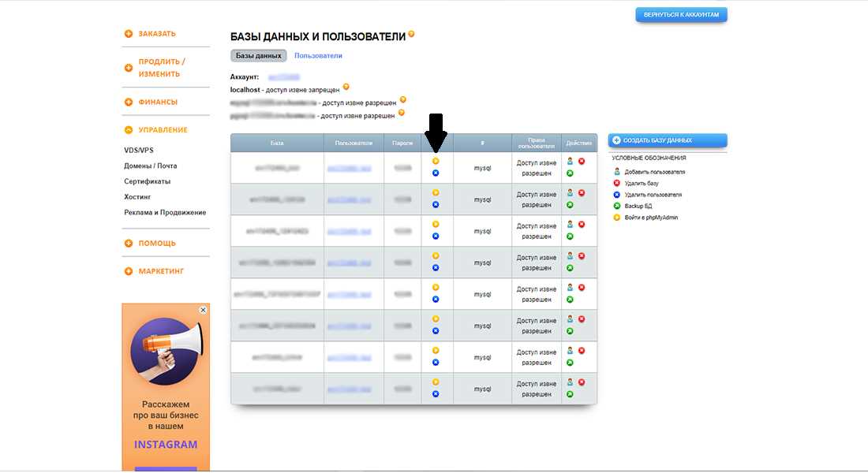The width and height of the screenshot is (868, 473).
Task: Click ВЕРНУТЬСЯ К АККАУНТАМ button
Action: point(682,15)
